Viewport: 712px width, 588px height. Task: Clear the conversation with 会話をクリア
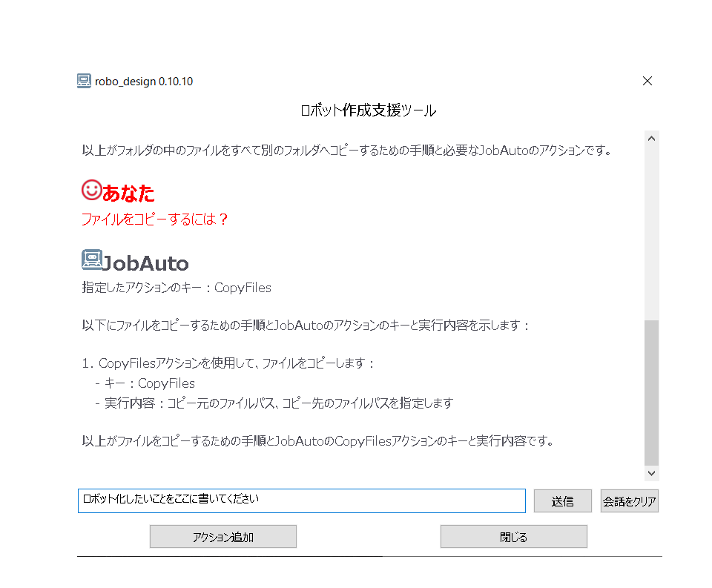coord(630,501)
